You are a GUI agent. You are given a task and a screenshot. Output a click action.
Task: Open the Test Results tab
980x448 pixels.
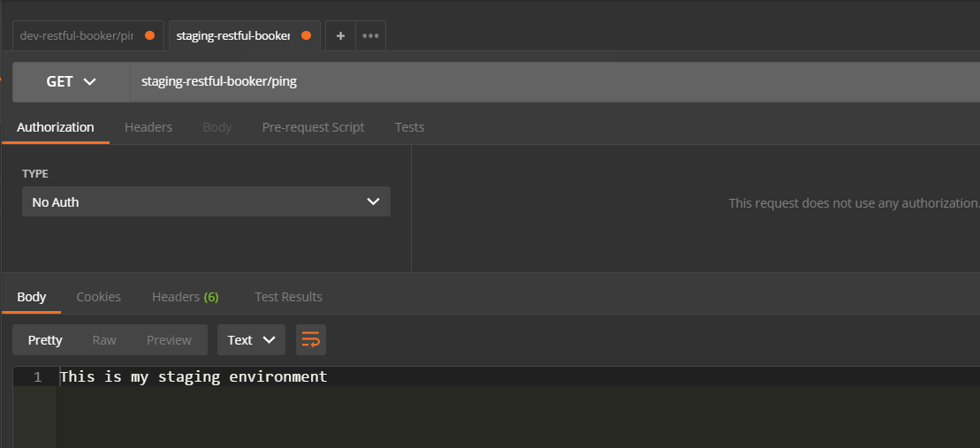click(x=288, y=297)
